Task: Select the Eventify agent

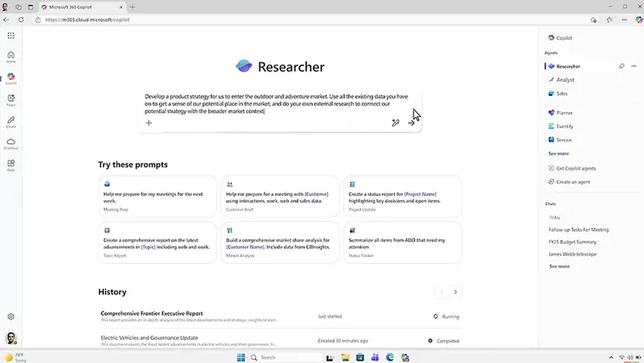Action: 561,126
